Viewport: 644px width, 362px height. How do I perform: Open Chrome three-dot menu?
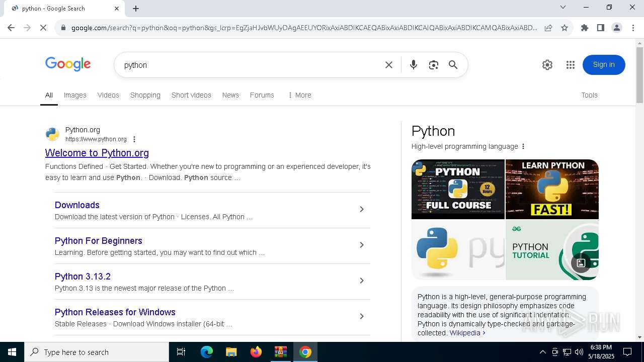[x=633, y=28]
